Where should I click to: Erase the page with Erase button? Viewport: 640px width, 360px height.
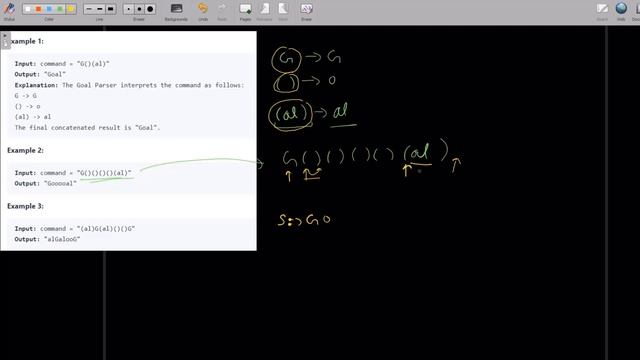tap(307, 11)
